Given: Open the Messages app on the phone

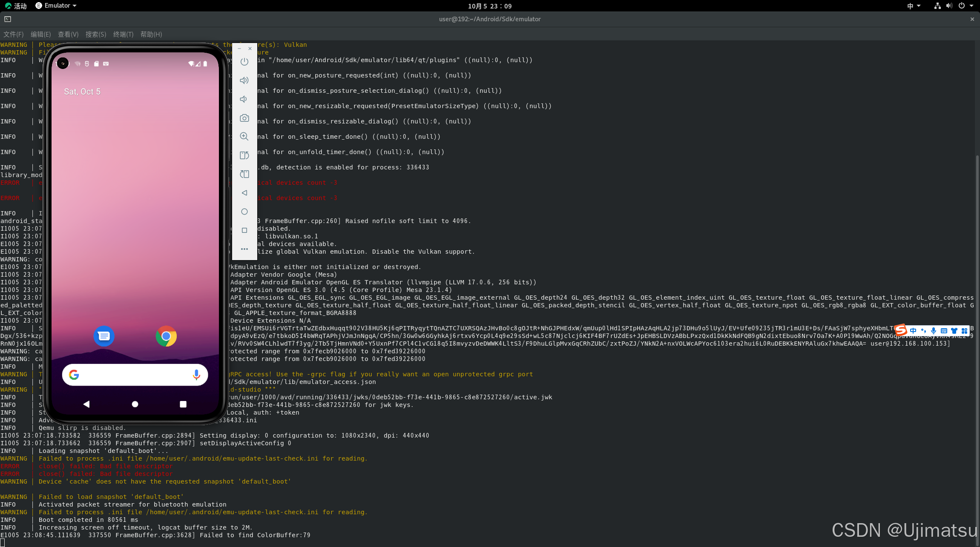Looking at the screenshot, I should coord(104,336).
